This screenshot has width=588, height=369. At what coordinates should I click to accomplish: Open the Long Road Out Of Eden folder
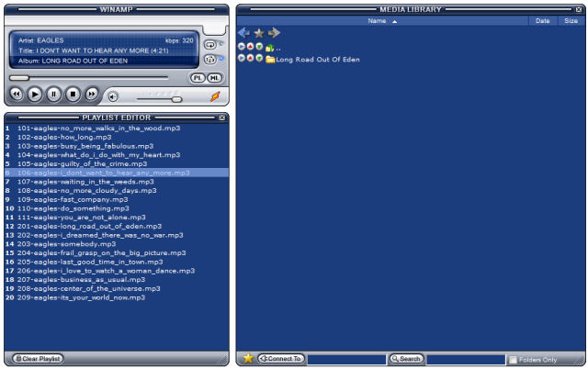click(318, 59)
